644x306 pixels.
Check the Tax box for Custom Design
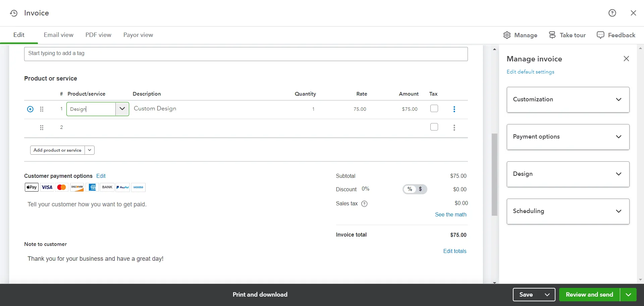click(434, 108)
